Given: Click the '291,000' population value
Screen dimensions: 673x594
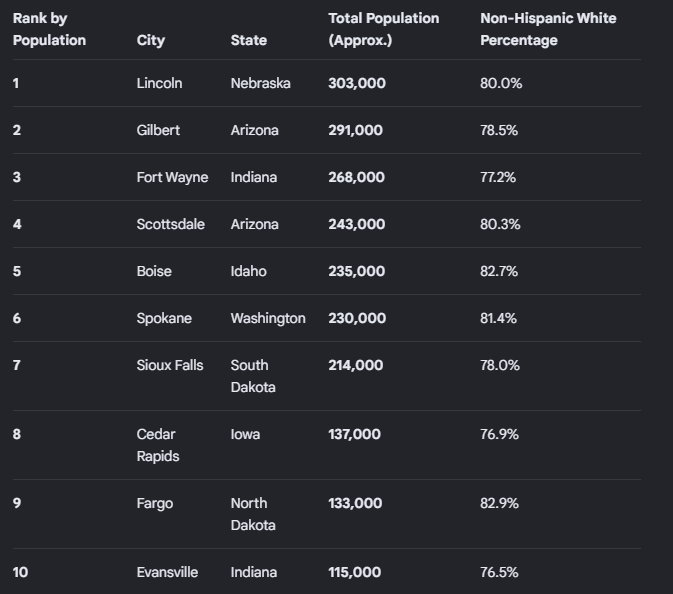Looking at the screenshot, I should tap(355, 130).
